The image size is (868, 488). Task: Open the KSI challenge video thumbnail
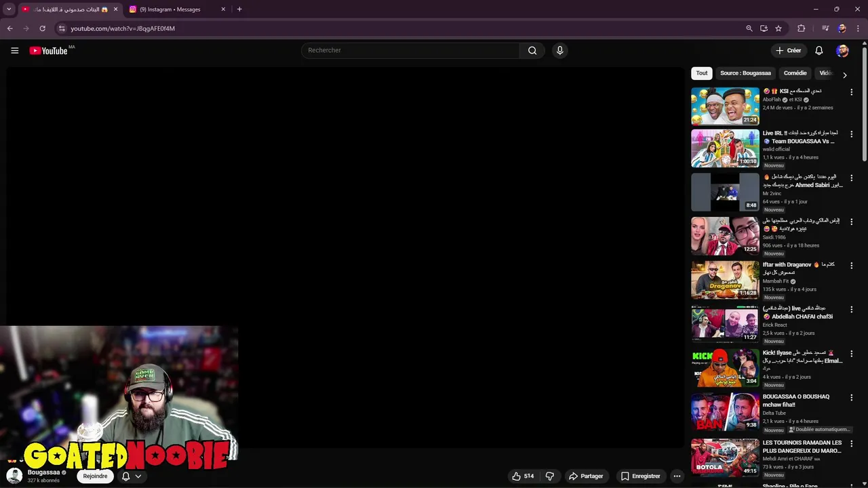[725, 106]
